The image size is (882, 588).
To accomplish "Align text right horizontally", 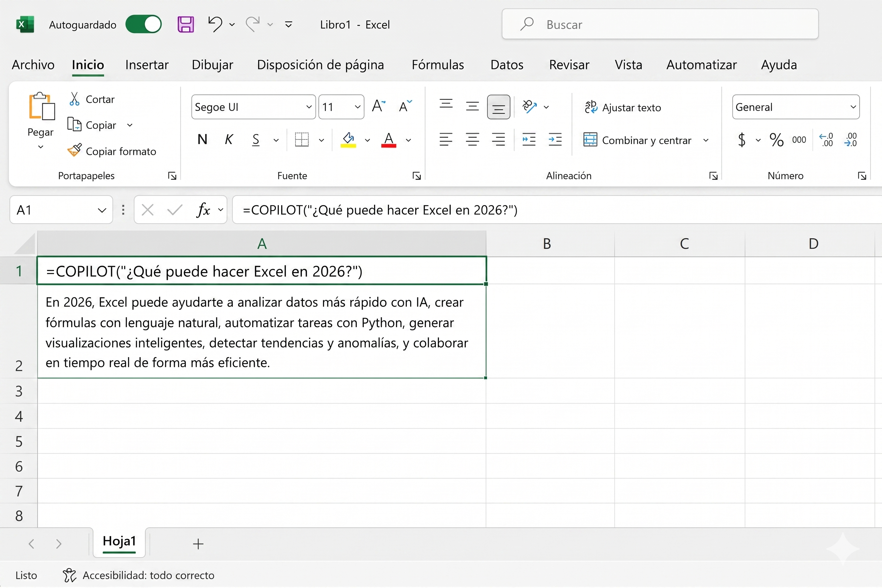I will pos(498,140).
